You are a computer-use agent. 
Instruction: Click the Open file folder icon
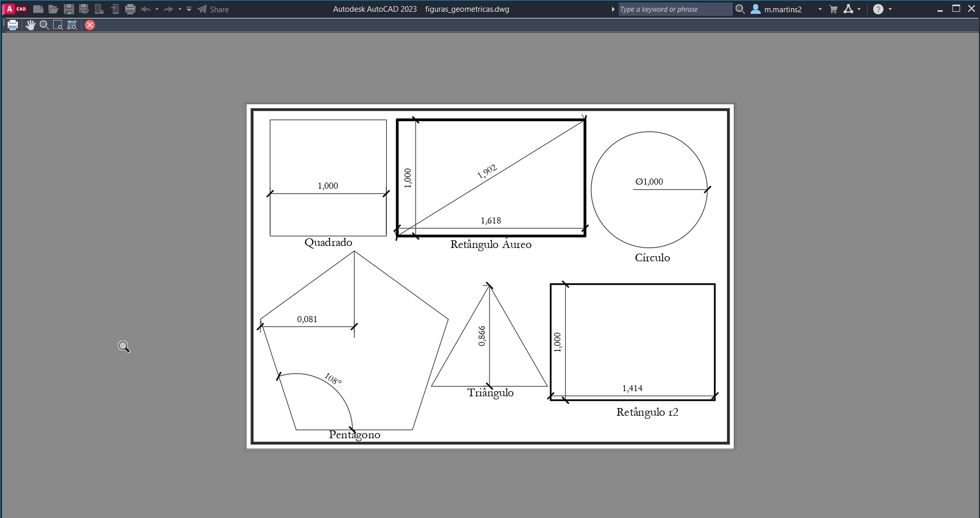pos(53,9)
